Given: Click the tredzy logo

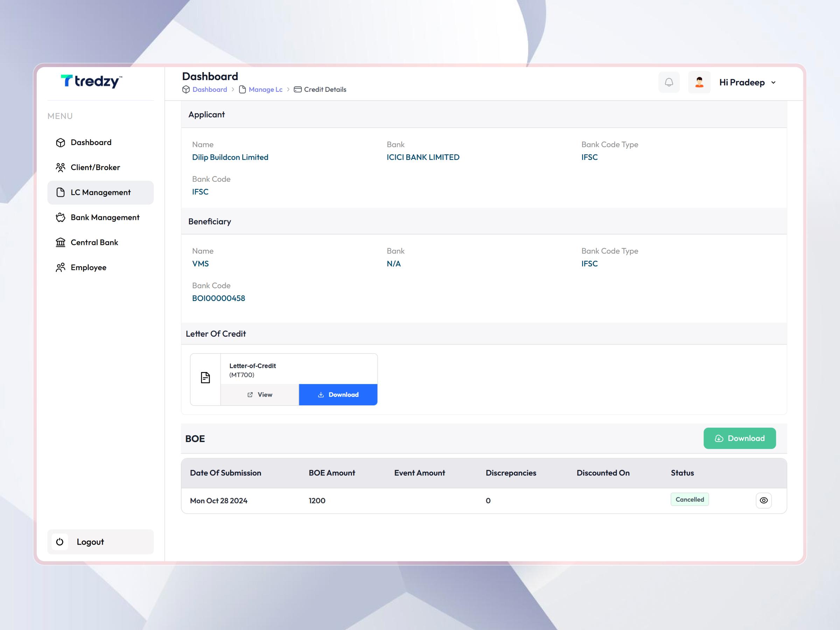Looking at the screenshot, I should tap(91, 81).
